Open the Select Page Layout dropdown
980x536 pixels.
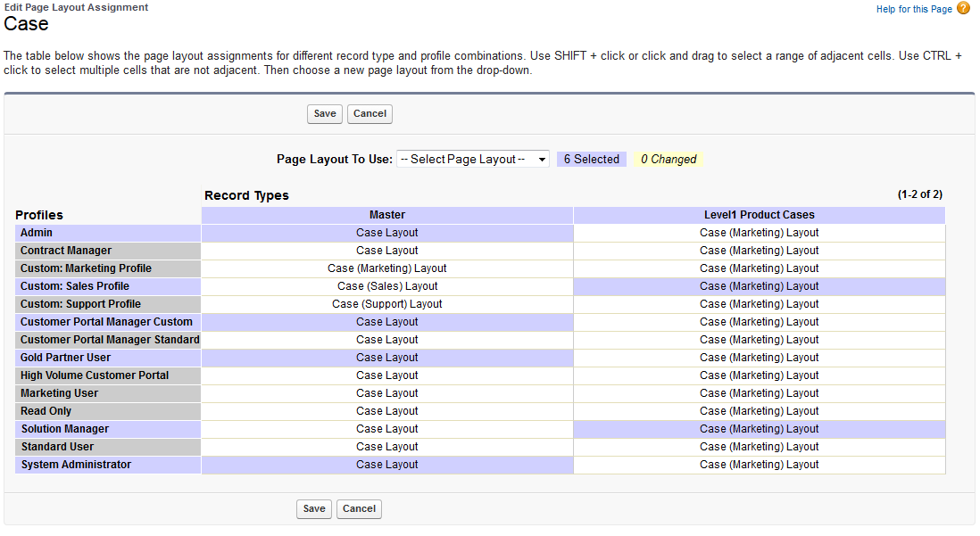pos(473,159)
